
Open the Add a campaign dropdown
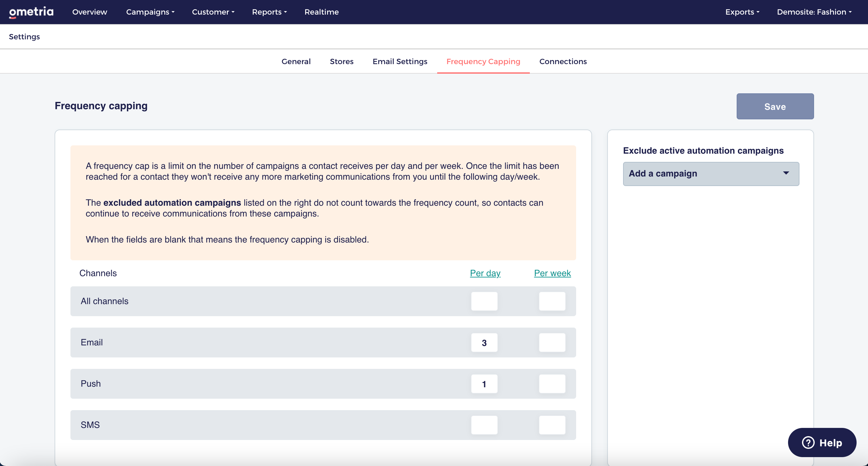click(x=711, y=174)
